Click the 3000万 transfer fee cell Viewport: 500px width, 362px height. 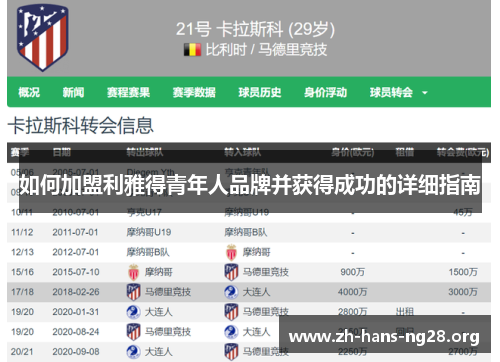pyautogui.click(x=463, y=292)
